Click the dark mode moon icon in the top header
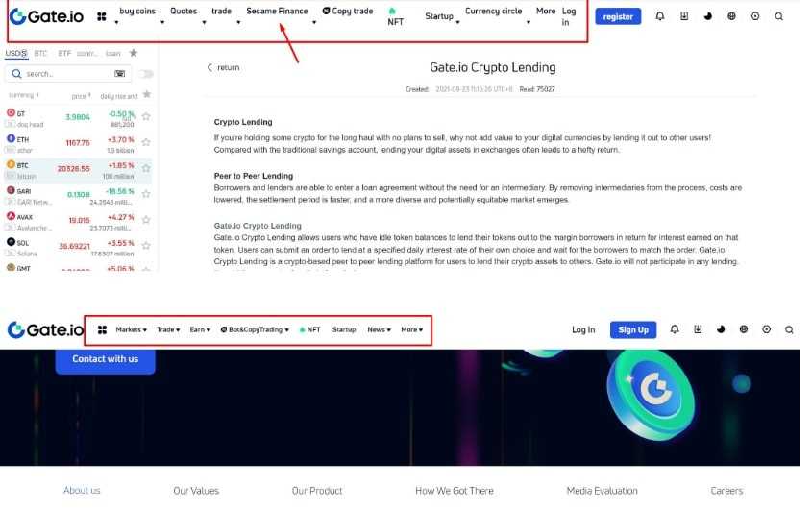812x510 pixels. (x=707, y=16)
